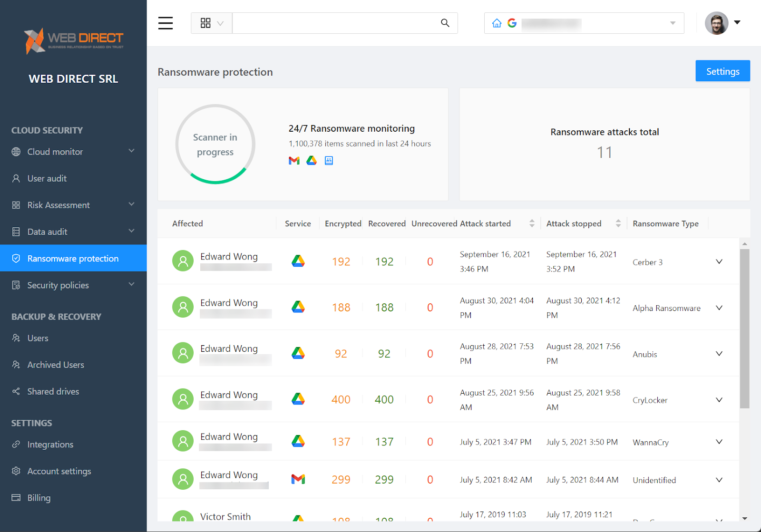Screen dimensions: 761x532
Task: Open the grid view selector dropdown
Action: point(212,23)
